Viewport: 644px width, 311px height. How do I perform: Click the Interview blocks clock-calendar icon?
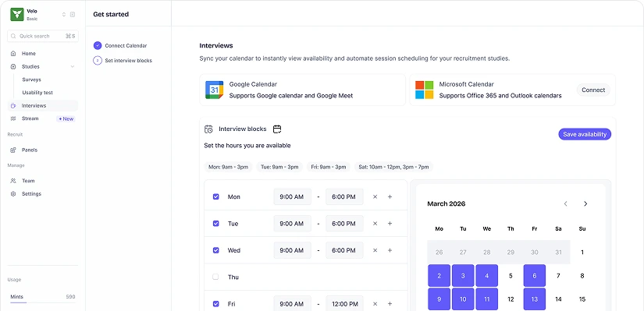[208, 129]
